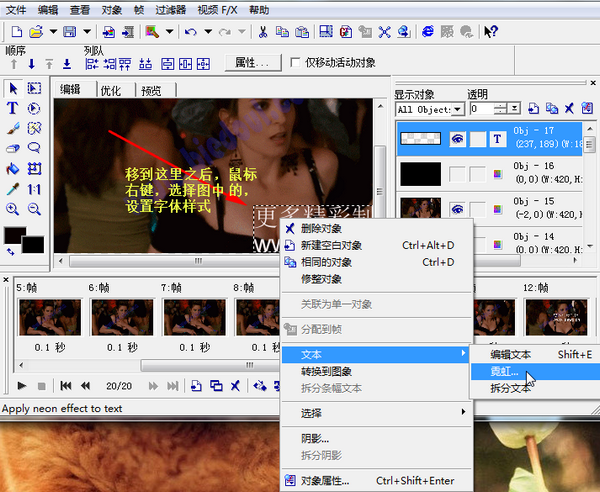
Task: Select the Lasso speech-bubble selection tool
Action: pos(34,148)
